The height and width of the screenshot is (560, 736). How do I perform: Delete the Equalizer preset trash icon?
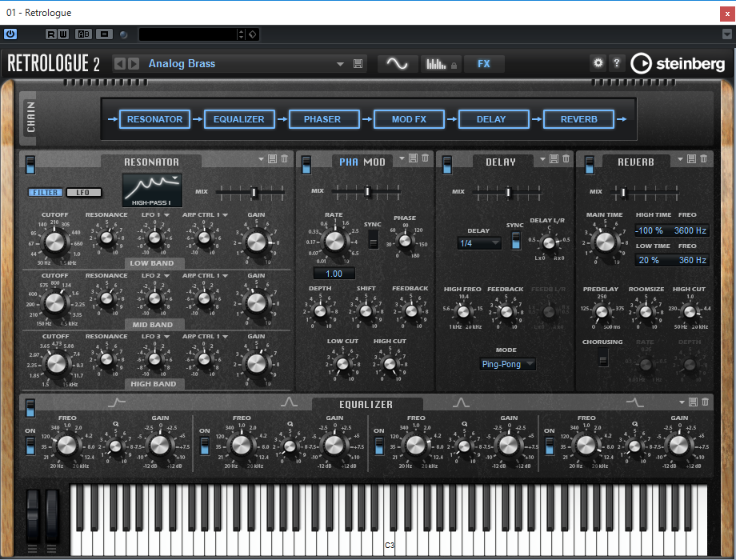tap(705, 402)
